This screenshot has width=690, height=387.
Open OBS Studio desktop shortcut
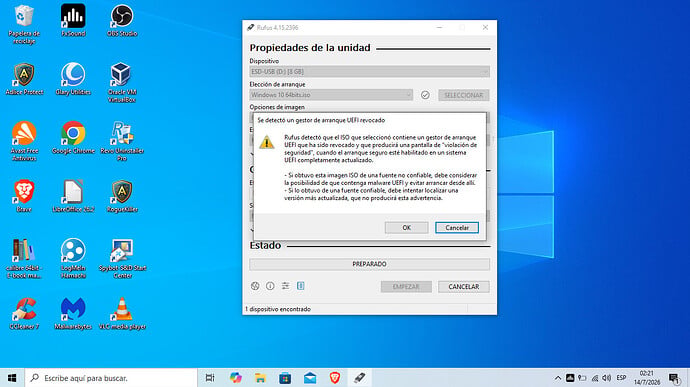122,21
